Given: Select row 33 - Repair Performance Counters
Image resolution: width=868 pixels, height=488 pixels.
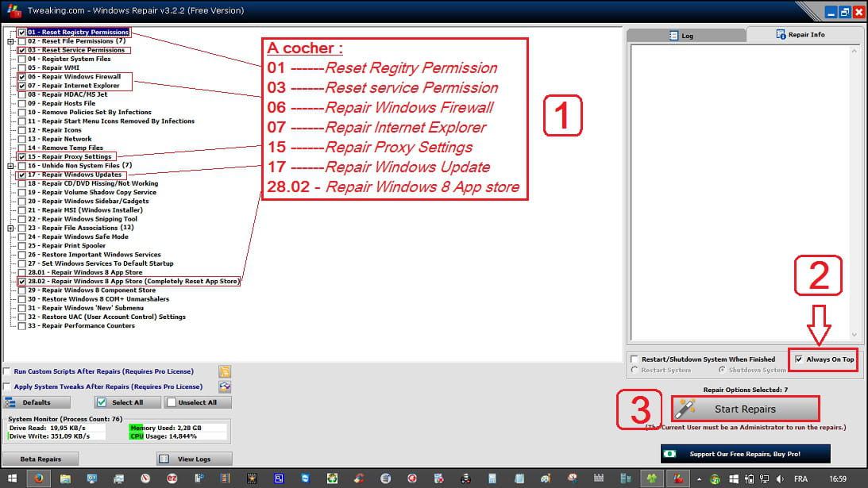Looking at the screenshot, I should pyautogui.click(x=81, y=326).
